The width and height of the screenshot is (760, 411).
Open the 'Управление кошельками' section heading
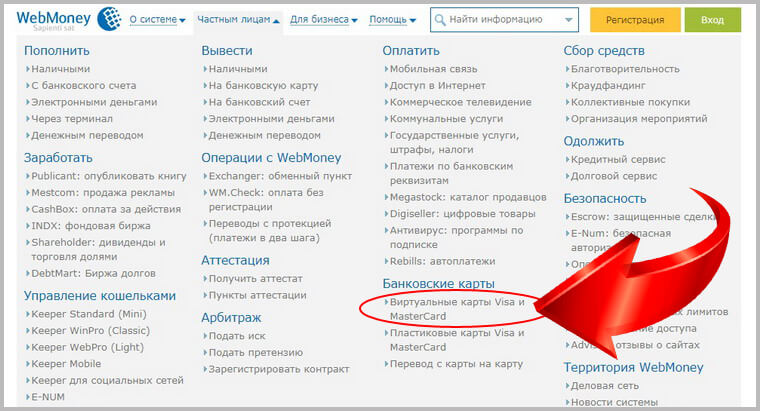pyautogui.click(x=100, y=296)
